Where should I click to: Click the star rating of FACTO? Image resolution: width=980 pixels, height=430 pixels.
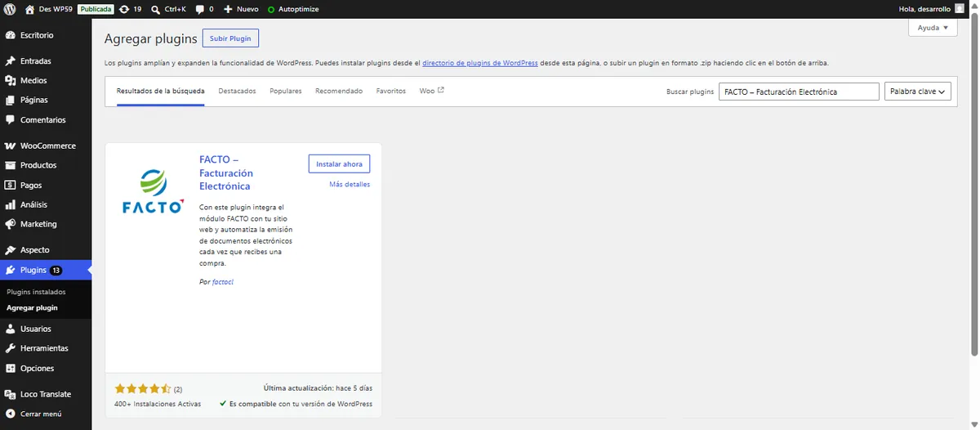pyautogui.click(x=143, y=389)
